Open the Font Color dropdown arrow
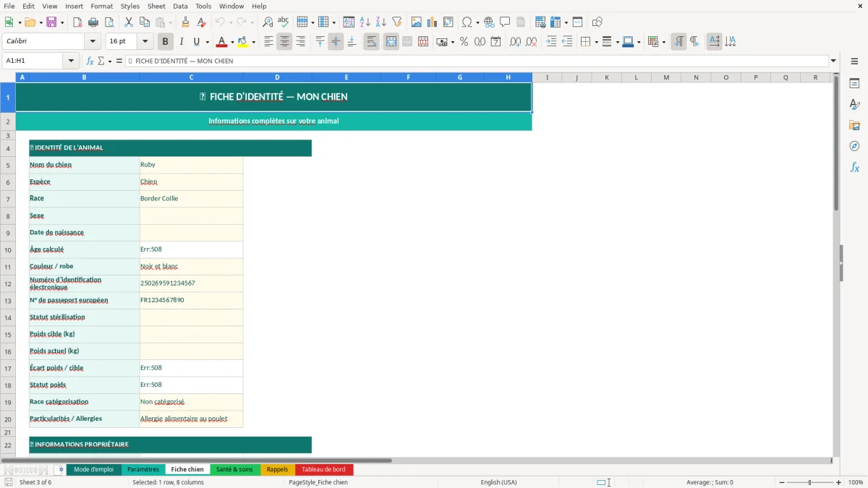Viewport: 868px width, 488px height. coord(232,42)
